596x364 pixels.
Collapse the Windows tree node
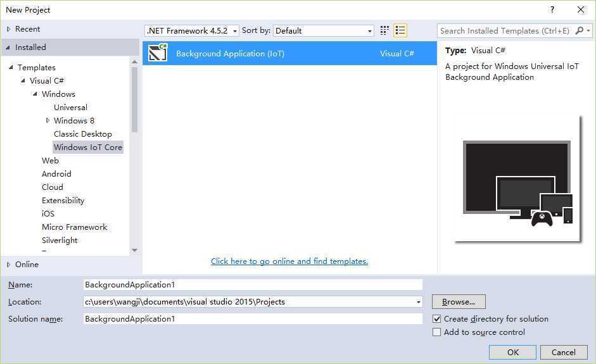pyautogui.click(x=35, y=94)
